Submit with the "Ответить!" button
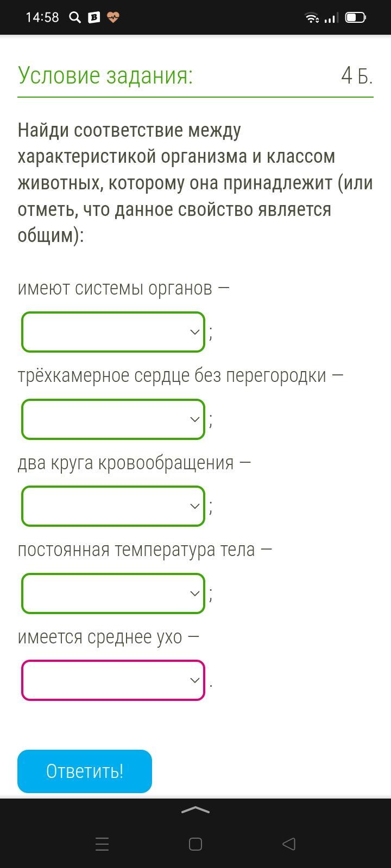 tap(85, 771)
